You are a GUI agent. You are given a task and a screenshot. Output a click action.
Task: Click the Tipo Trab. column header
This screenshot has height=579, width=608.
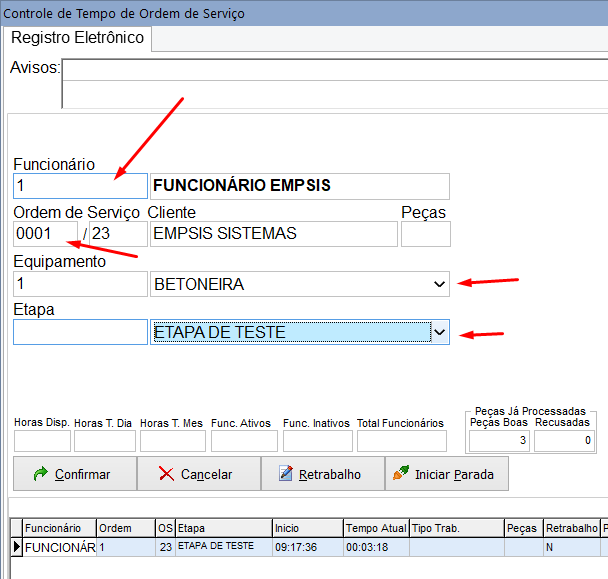pyautogui.click(x=457, y=528)
